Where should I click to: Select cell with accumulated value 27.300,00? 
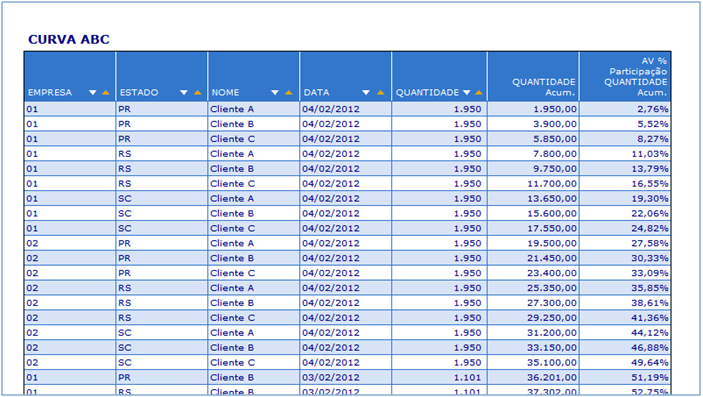pyautogui.click(x=533, y=303)
